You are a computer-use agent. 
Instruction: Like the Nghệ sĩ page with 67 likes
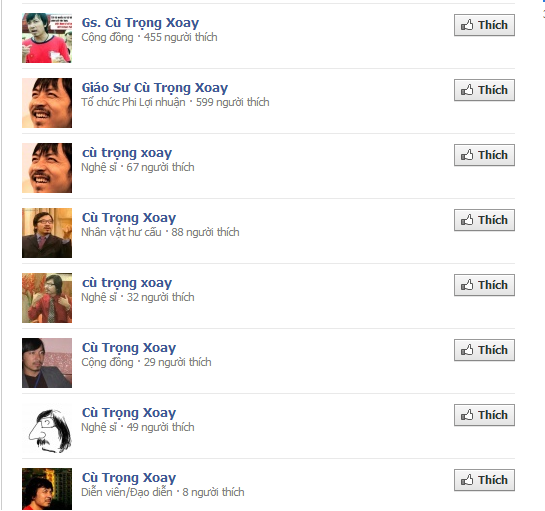pyautogui.click(x=484, y=155)
